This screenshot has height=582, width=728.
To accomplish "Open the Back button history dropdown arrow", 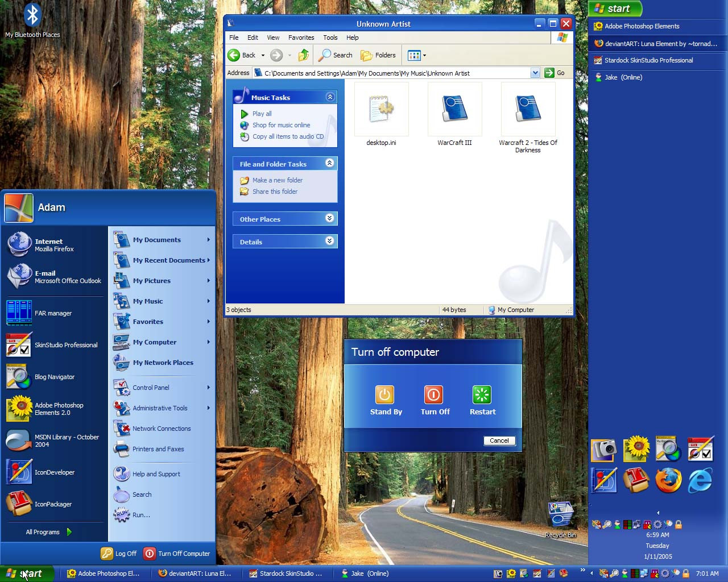I will (263, 55).
